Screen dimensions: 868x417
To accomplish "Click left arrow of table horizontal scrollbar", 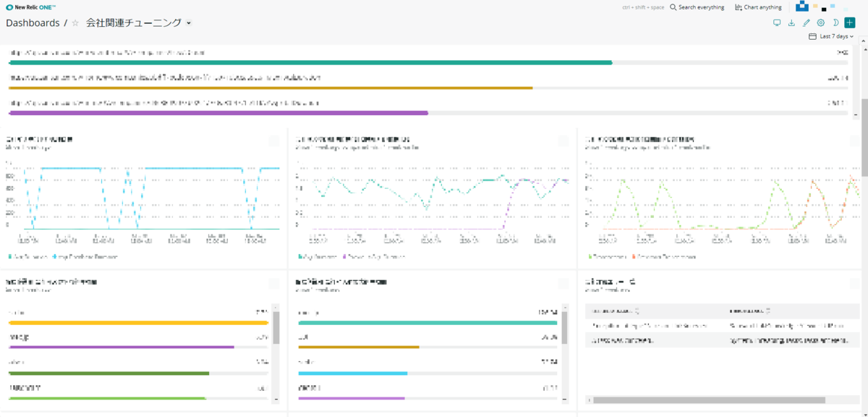I will (x=589, y=400).
